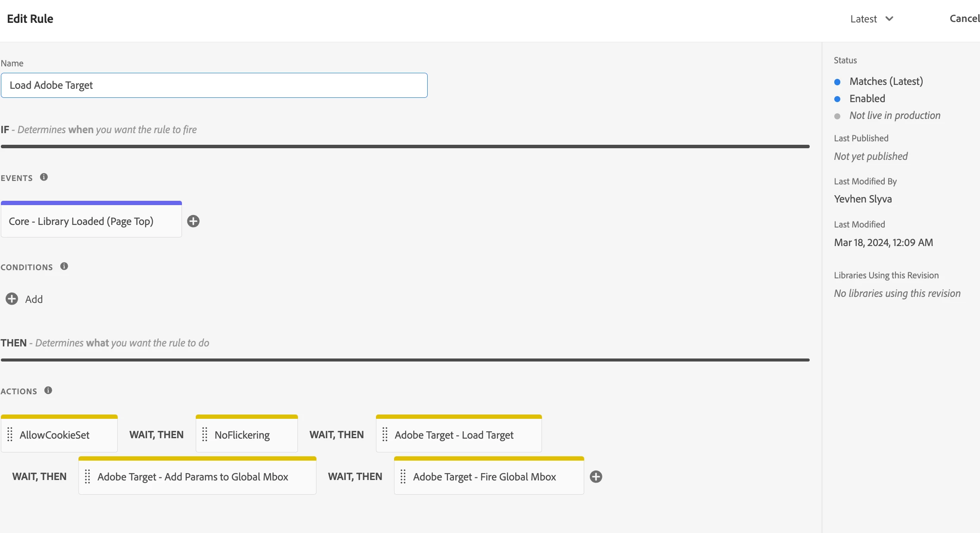Click the Load Target action drag handle
The height and width of the screenshot is (533, 980).
[385, 435]
